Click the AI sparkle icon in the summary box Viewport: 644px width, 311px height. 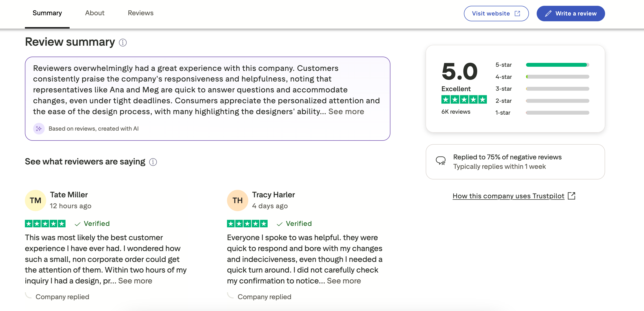pos(39,129)
